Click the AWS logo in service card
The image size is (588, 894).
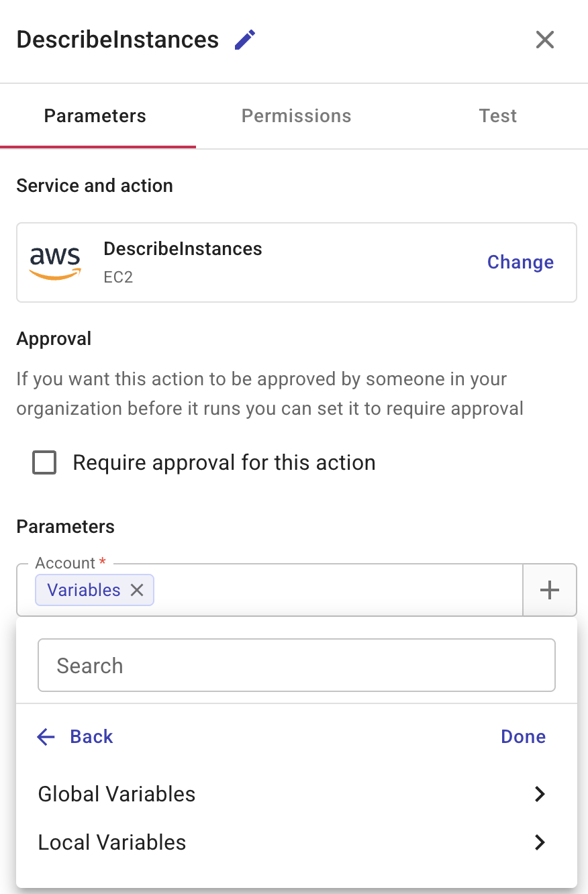pos(55,262)
